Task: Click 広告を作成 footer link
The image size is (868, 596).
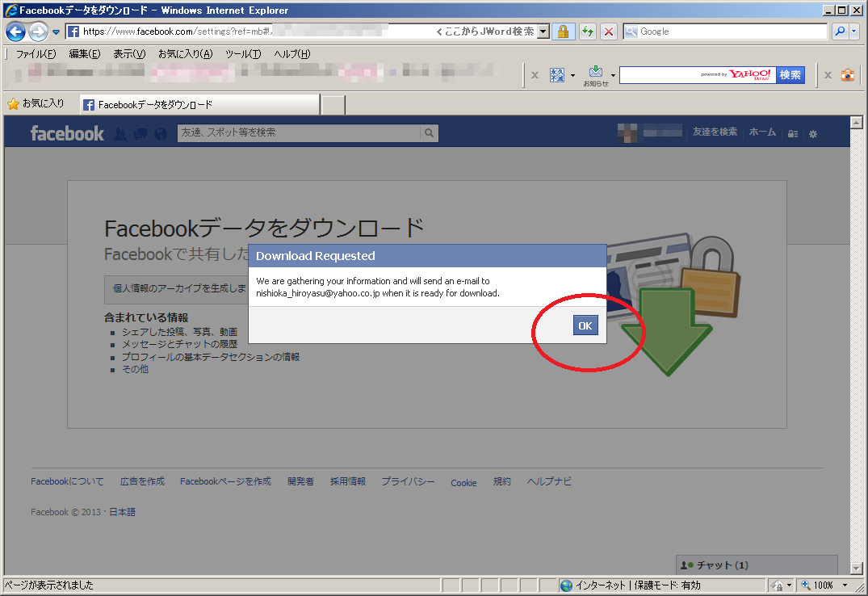Action: (x=142, y=481)
